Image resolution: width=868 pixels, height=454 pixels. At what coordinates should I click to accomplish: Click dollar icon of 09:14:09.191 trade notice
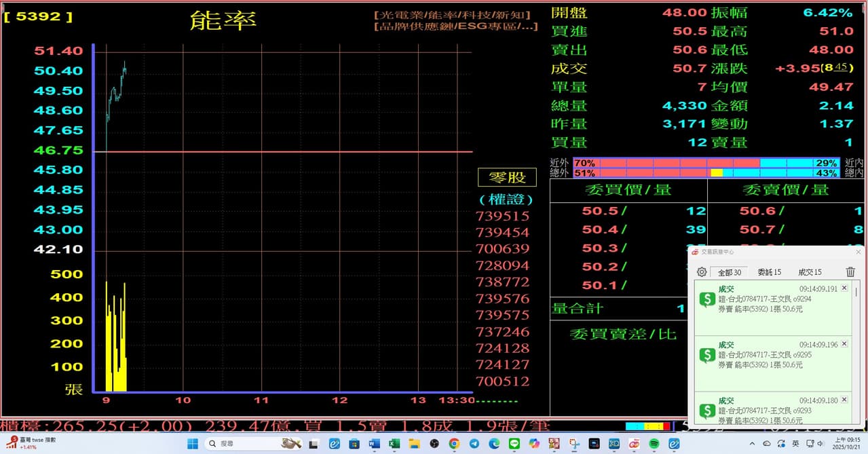tap(707, 299)
